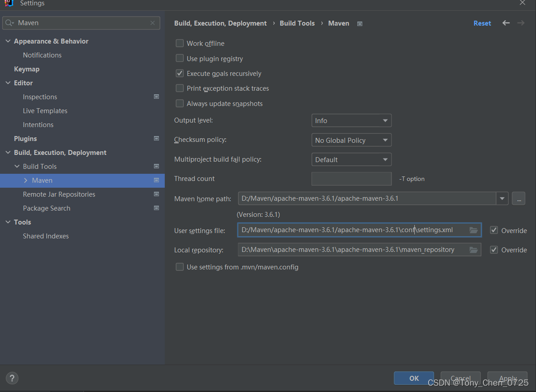The width and height of the screenshot is (536, 392).
Task: Collapse the Editor section
Action: [8, 83]
